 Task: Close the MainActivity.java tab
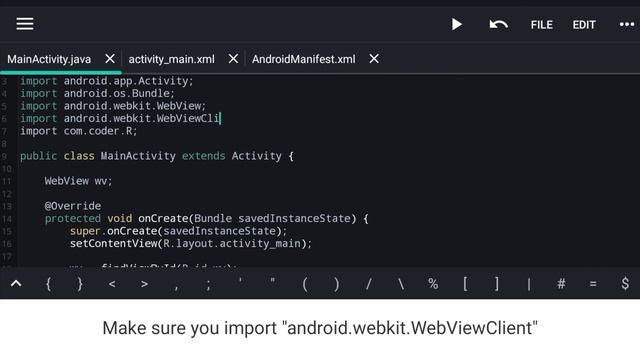110,59
